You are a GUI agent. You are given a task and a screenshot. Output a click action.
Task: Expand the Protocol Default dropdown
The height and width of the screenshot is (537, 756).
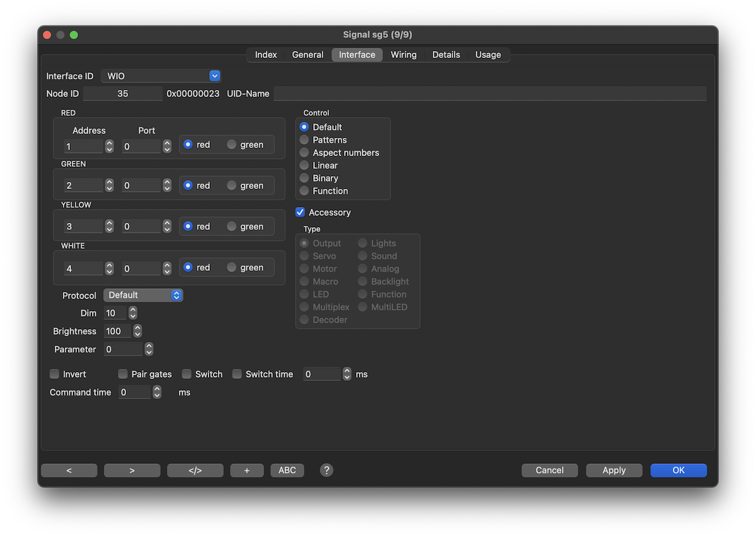143,295
